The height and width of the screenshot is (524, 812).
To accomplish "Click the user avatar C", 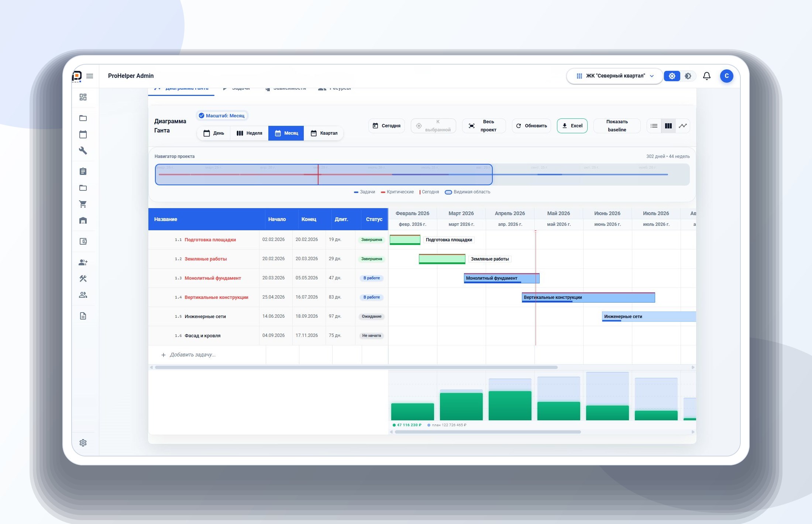I will click(x=726, y=76).
